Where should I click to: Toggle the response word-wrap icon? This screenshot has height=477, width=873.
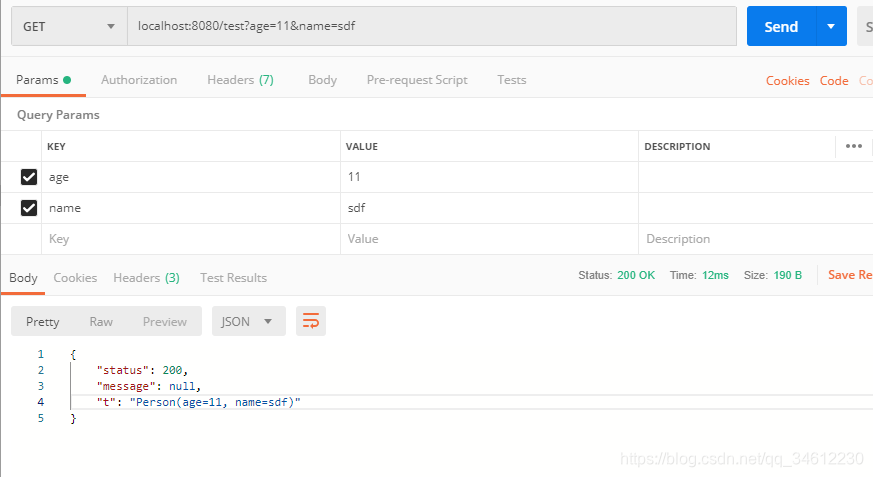(311, 321)
